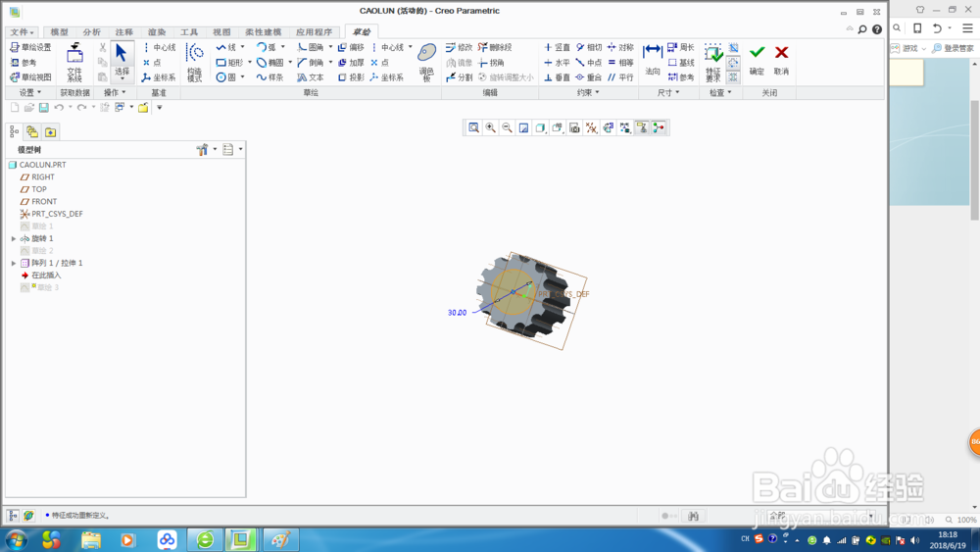Choose the 偏移 offset tool

click(x=351, y=47)
